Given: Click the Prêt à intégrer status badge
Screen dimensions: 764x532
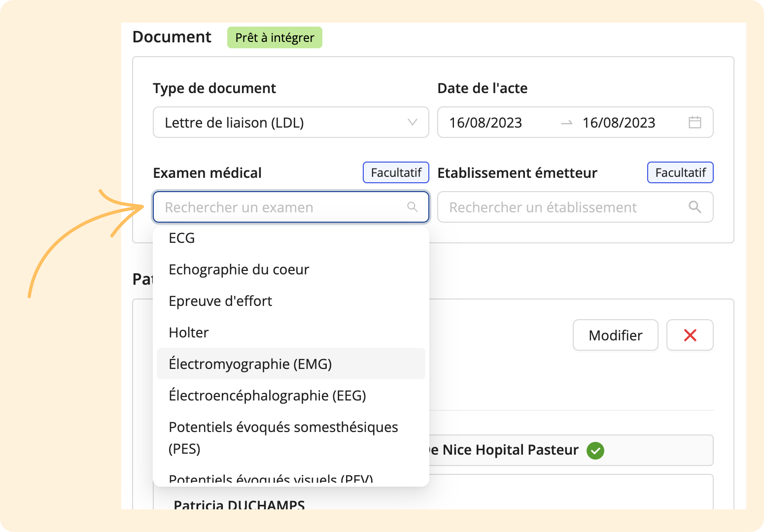Looking at the screenshot, I should (x=275, y=37).
